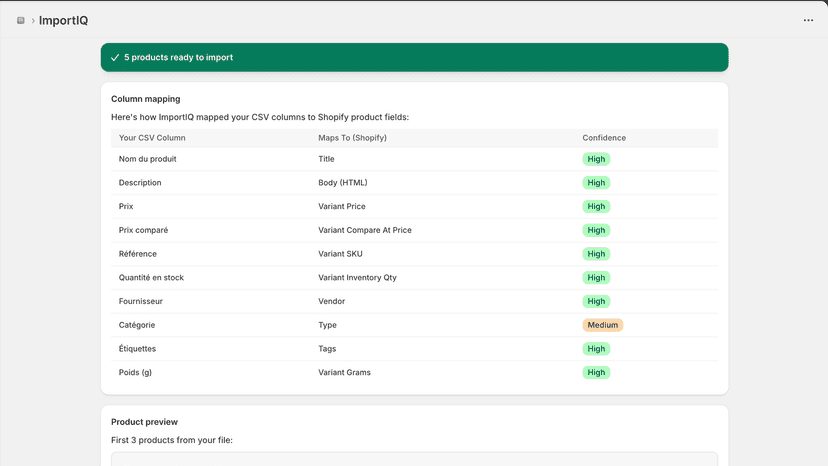Click High badge for Quantité en stock
Image resolution: width=828 pixels, height=466 pixels.
pyautogui.click(x=596, y=278)
